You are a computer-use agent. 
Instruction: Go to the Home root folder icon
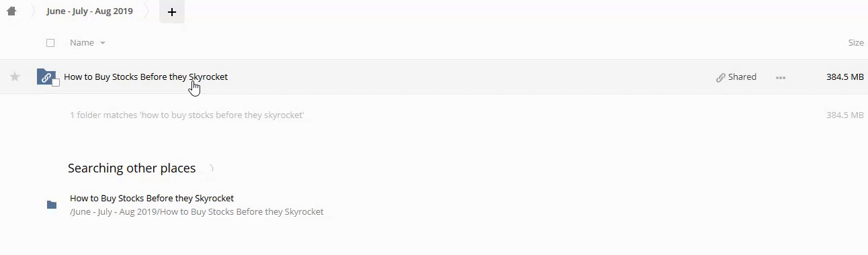click(x=11, y=11)
